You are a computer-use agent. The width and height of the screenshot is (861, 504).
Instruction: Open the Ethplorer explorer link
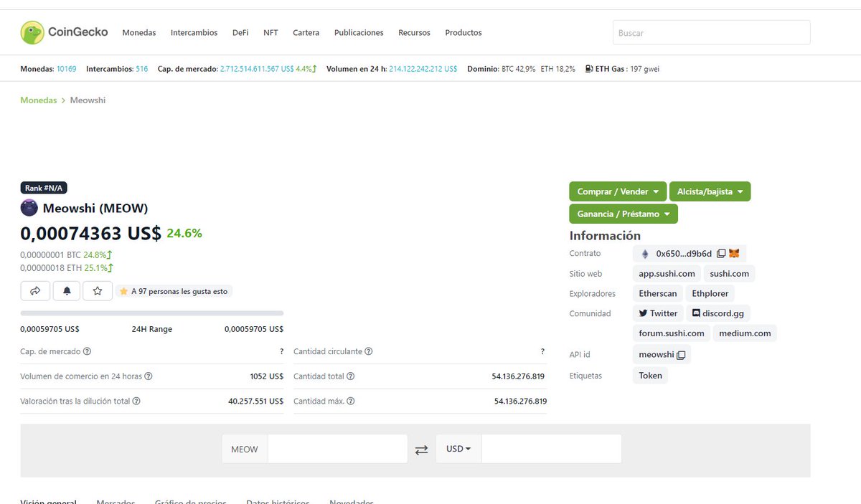(x=710, y=293)
